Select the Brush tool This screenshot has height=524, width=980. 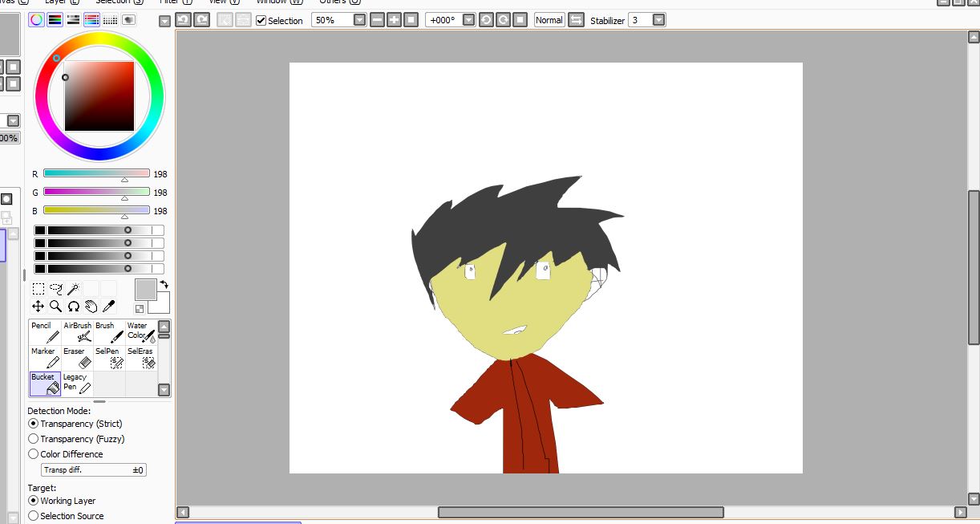point(109,332)
